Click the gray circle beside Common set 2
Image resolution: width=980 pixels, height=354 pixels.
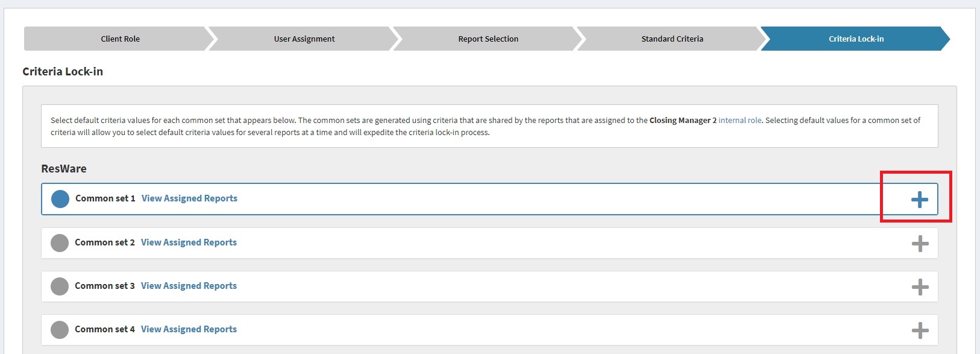tap(60, 243)
